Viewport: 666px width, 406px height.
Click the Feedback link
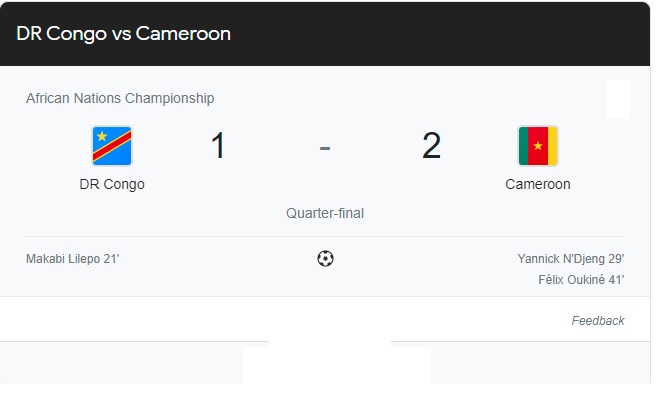click(597, 321)
